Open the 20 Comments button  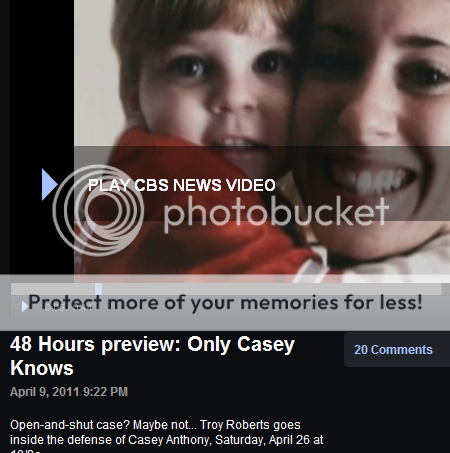click(393, 350)
